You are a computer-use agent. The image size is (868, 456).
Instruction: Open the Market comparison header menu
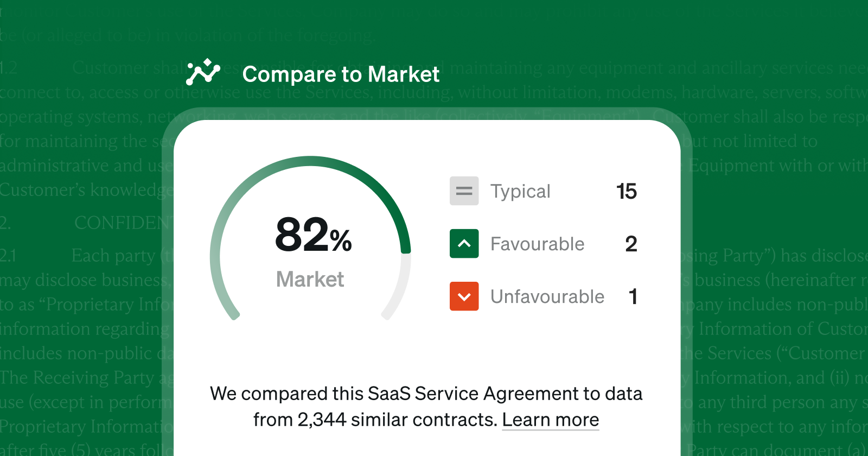pyautogui.click(x=341, y=74)
